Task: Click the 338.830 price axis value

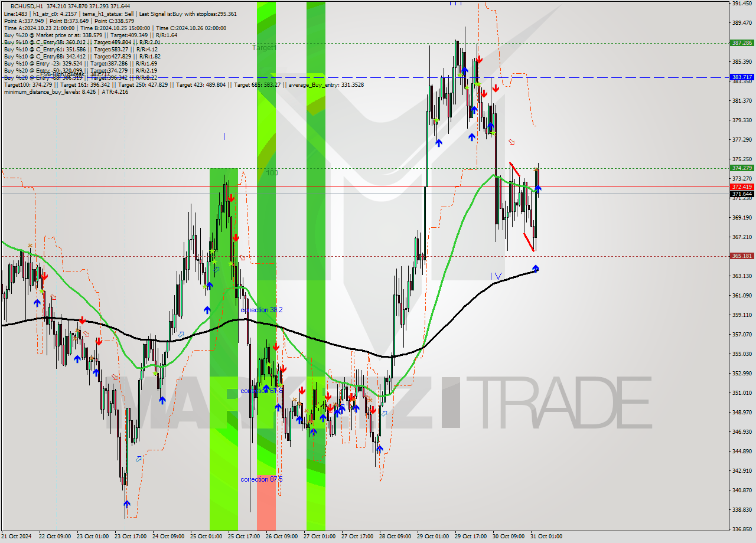Action: [741, 510]
